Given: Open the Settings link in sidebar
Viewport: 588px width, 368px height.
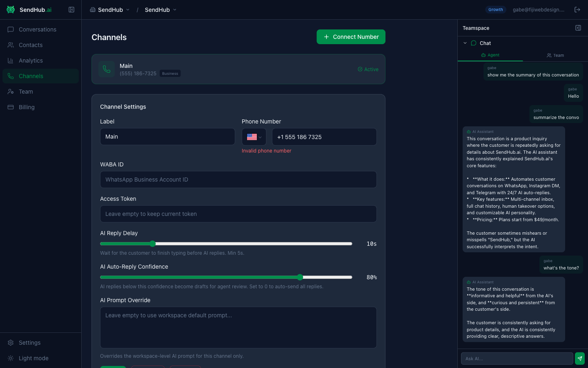Looking at the screenshot, I should tap(41, 343).
